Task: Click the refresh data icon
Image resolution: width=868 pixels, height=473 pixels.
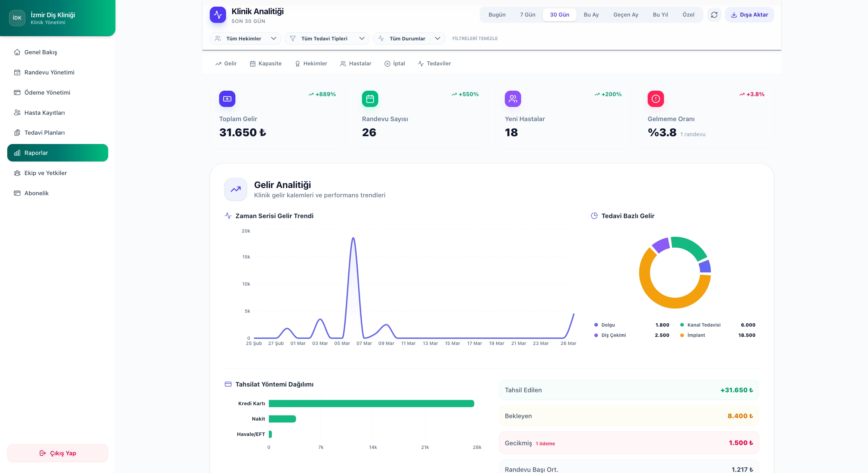Action: click(714, 15)
